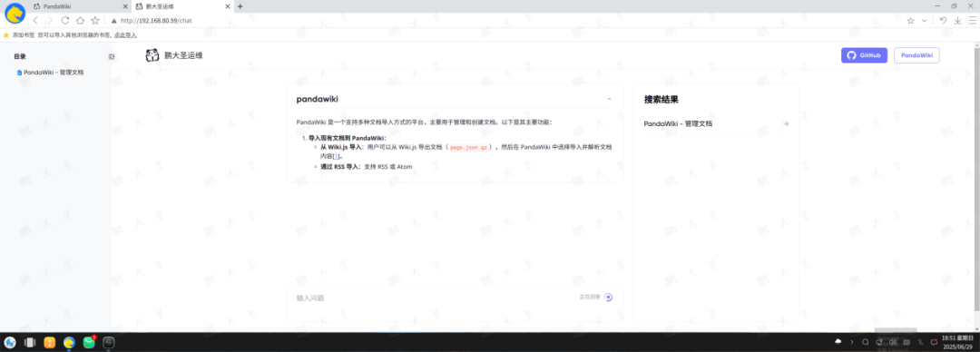Go to the browser home page icon
Viewport: 980px width, 352px height.
tap(80, 21)
